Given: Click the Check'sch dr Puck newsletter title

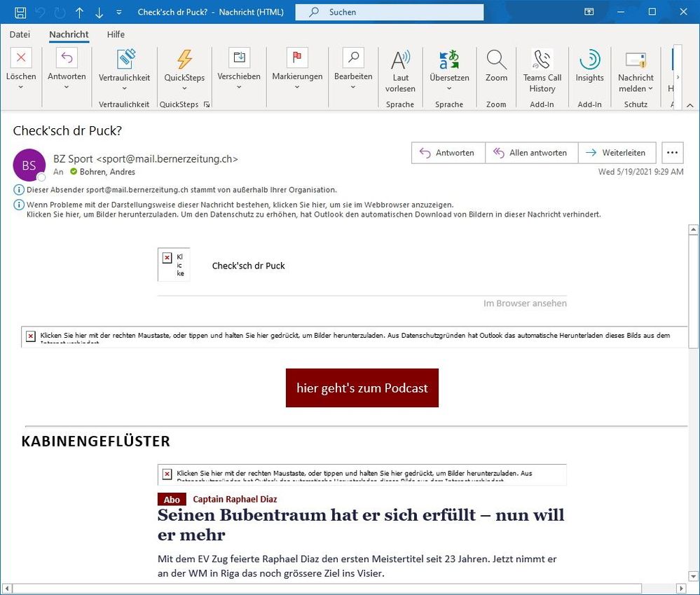Looking at the screenshot, I should [248, 266].
